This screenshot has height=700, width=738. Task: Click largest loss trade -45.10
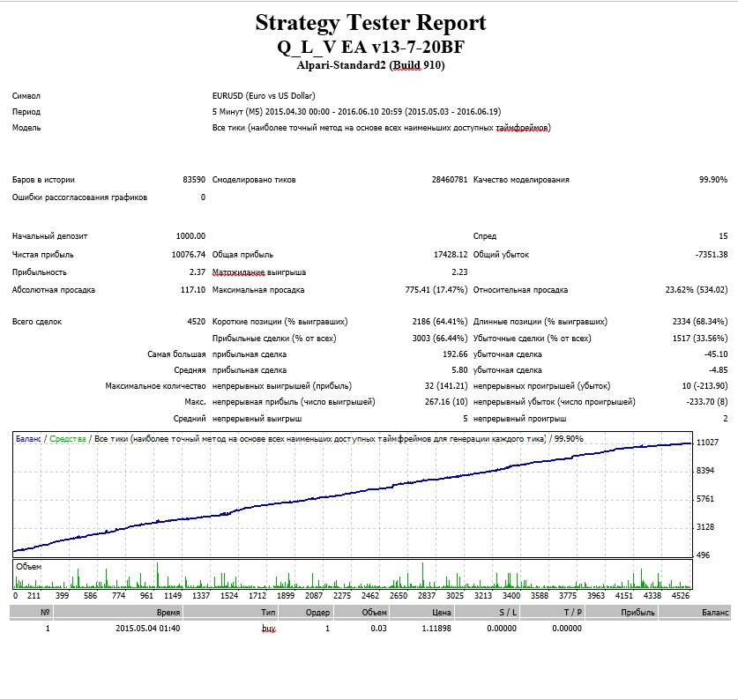(x=716, y=354)
